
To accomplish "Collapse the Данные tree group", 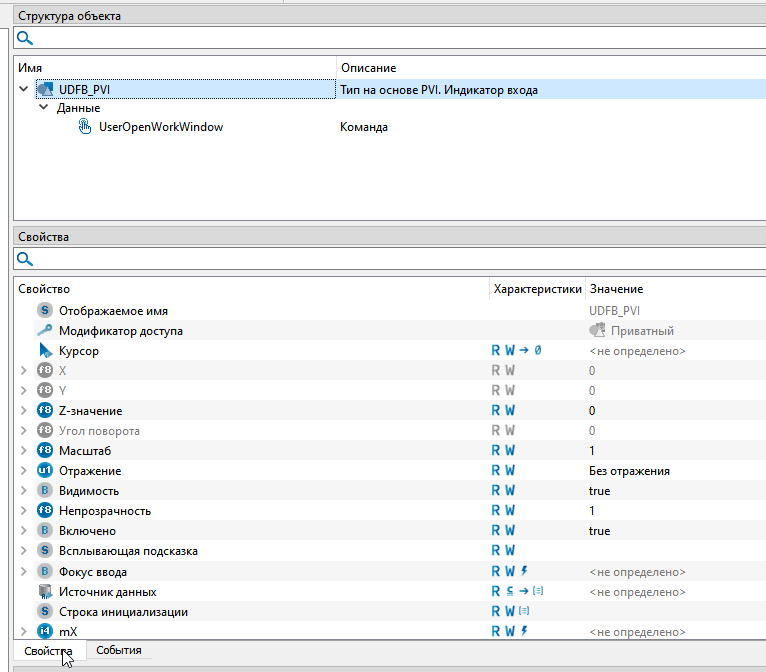I will (x=43, y=108).
